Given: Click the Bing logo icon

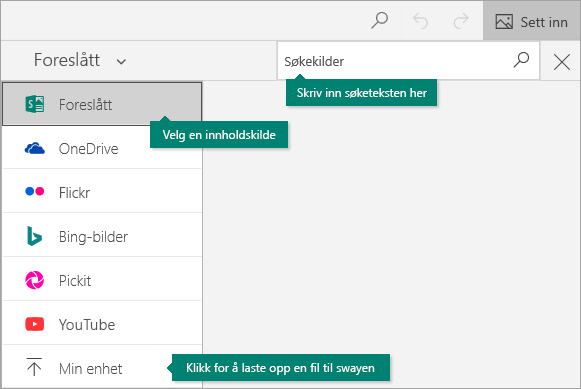Looking at the screenshot, I should click(34, 236).
